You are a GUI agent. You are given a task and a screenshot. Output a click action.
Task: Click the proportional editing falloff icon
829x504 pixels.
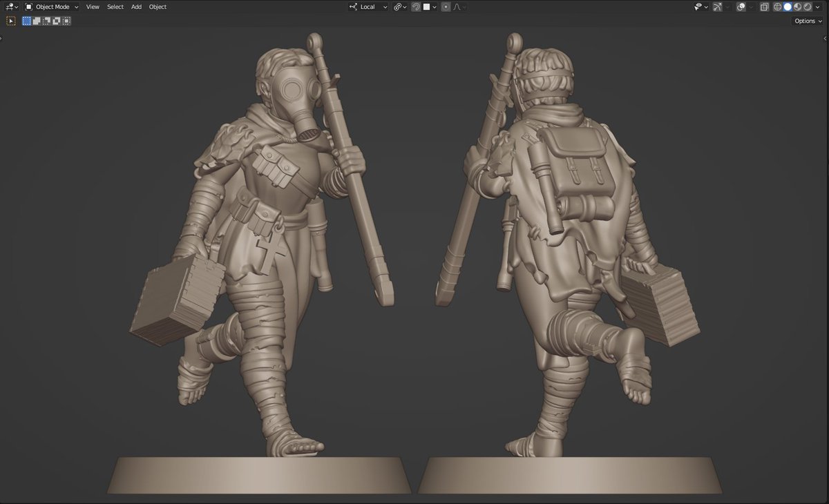click(x=457, y=6)
